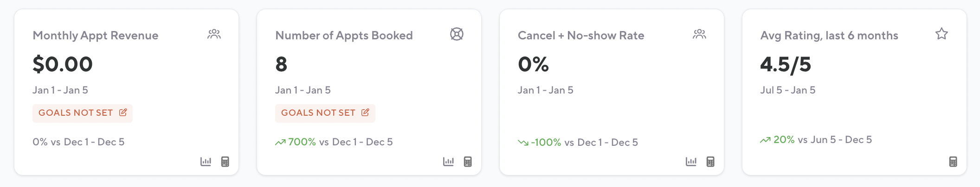
Task: Click star icon on Avg Rating card
Action: click(941, 34)
